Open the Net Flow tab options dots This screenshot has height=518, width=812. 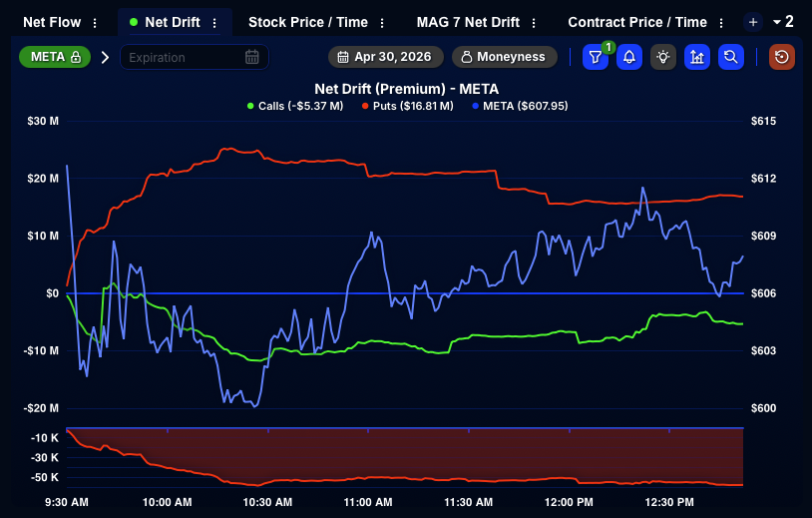[95, 23]
